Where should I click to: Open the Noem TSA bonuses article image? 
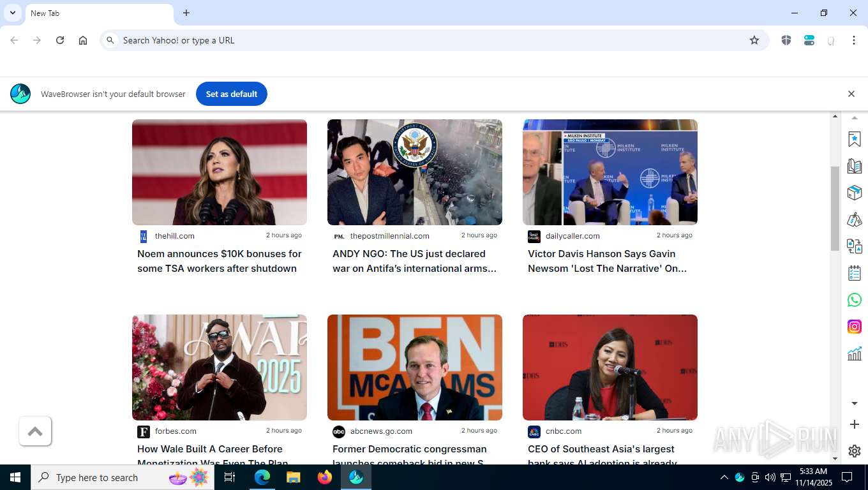click(x=220, y=172)
